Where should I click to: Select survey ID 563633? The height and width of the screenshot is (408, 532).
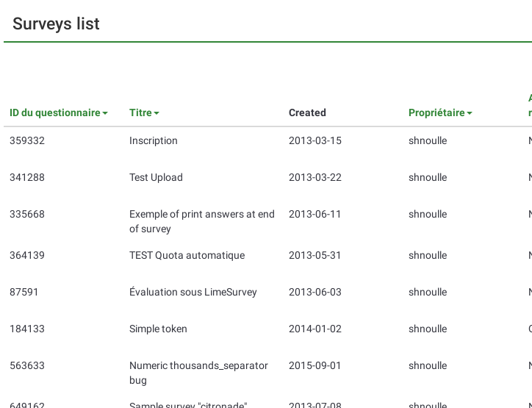click(27, 365)
